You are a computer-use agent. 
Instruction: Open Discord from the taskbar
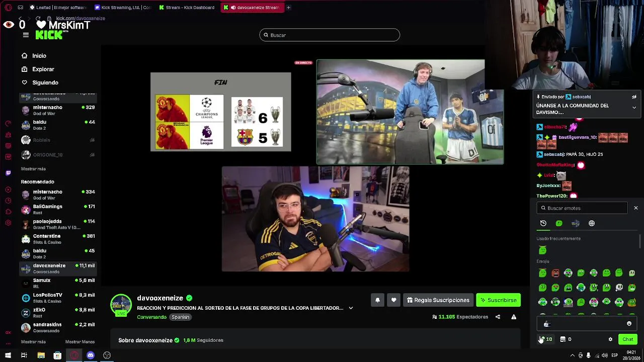point(91,355)
